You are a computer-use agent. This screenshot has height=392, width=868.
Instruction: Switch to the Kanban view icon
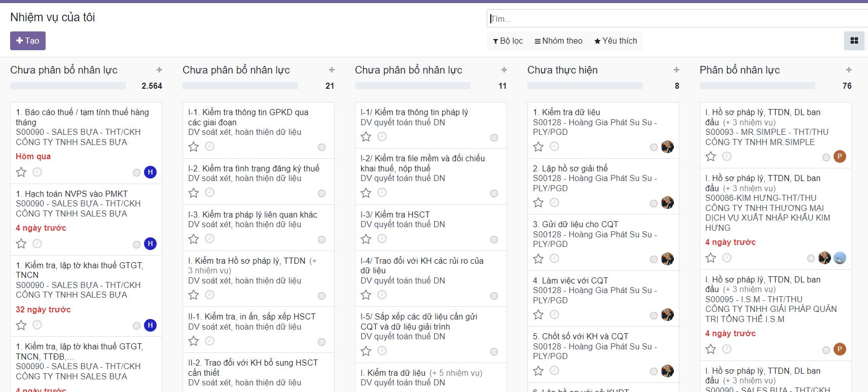coord(854,41)
